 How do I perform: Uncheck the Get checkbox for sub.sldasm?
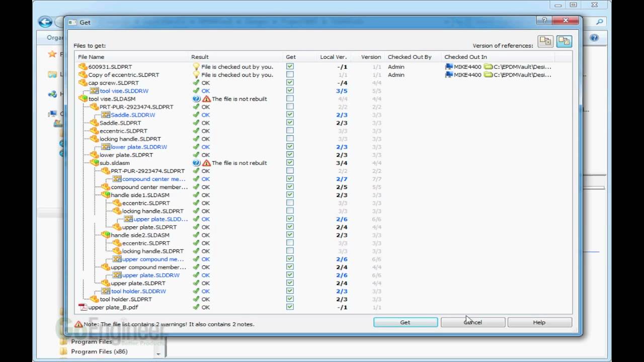click(290, 163)
